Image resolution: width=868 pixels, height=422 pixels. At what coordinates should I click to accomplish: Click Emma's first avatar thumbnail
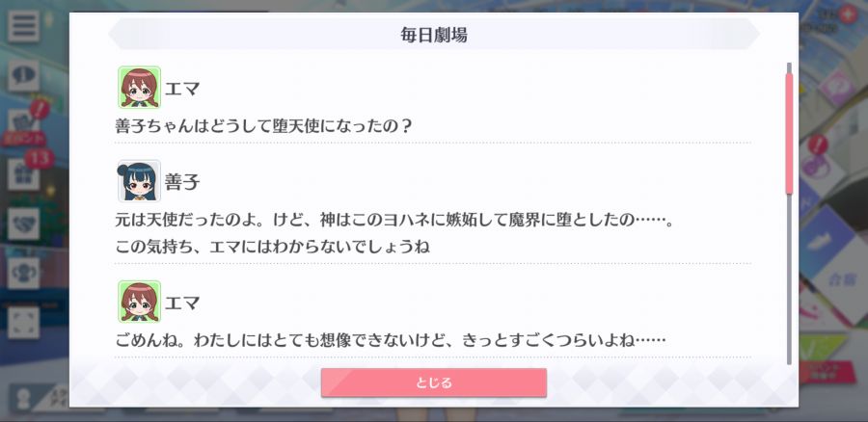point(139,88)
